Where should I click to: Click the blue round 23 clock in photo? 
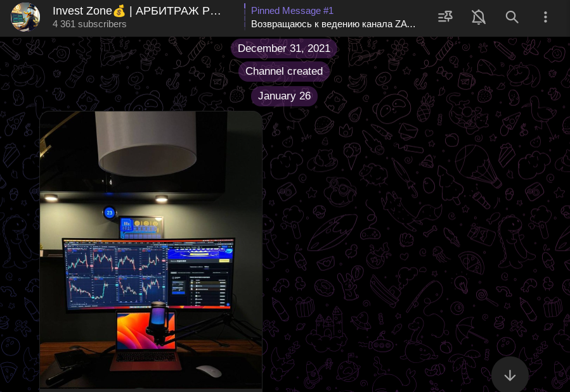click(x=110, y=213)
